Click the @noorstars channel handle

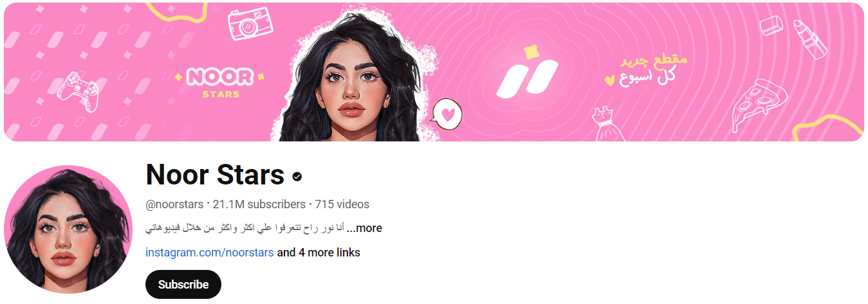click(174, 204)
